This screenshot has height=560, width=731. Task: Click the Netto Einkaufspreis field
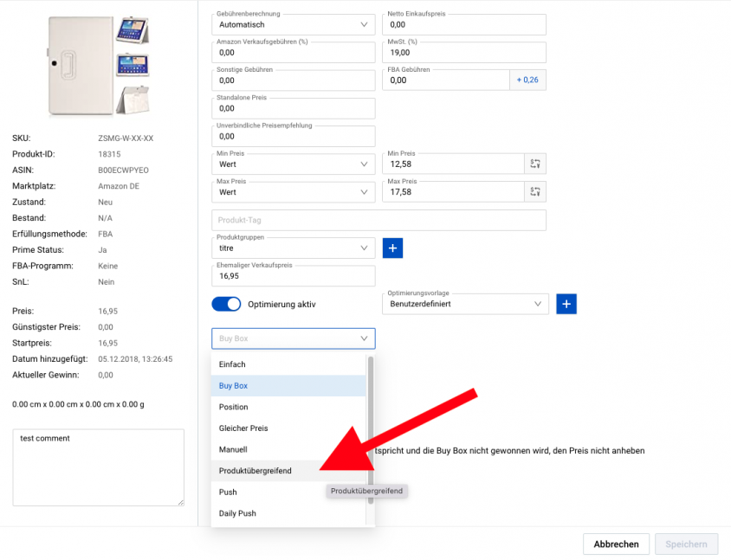[x=464, y=25]
